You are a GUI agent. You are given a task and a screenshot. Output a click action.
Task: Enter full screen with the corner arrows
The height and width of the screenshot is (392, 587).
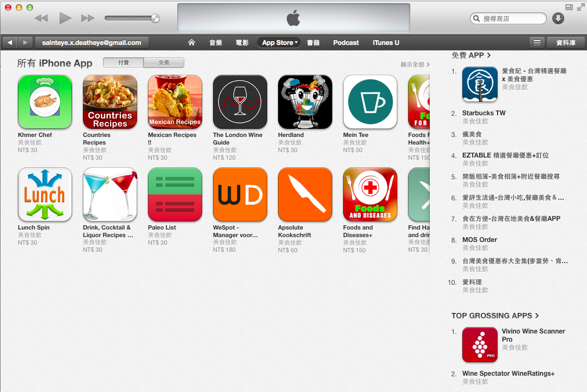pos(581,7)
